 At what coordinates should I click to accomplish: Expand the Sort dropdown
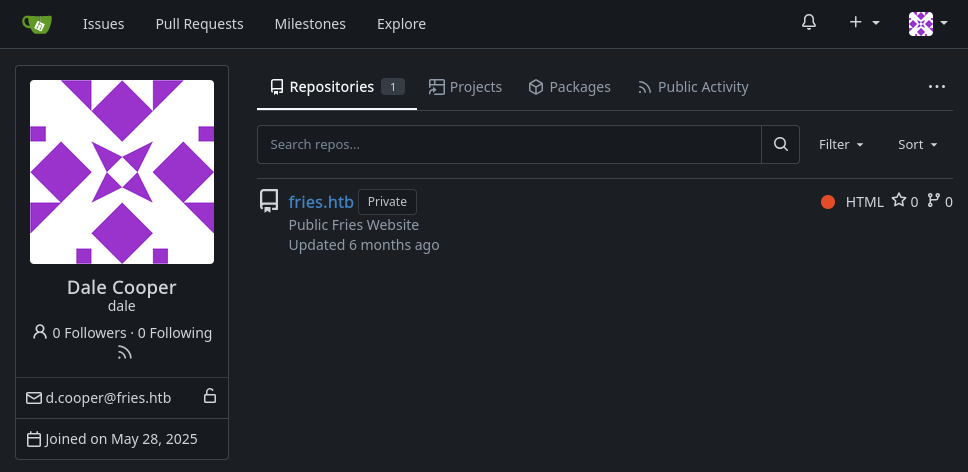(917, 144)
